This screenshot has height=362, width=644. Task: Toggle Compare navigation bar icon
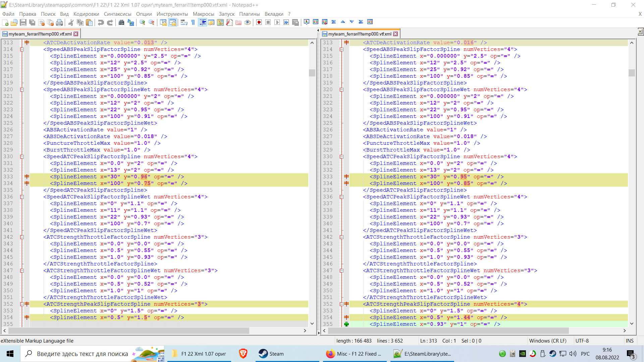click(x=370, y=22)
